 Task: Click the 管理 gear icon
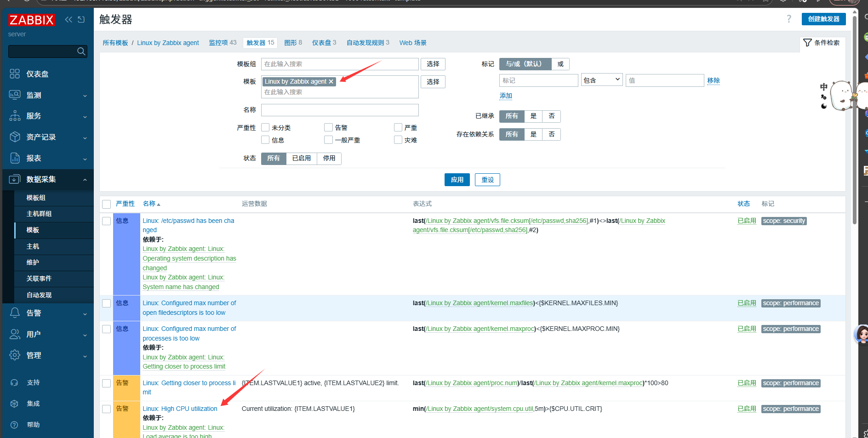15,355
